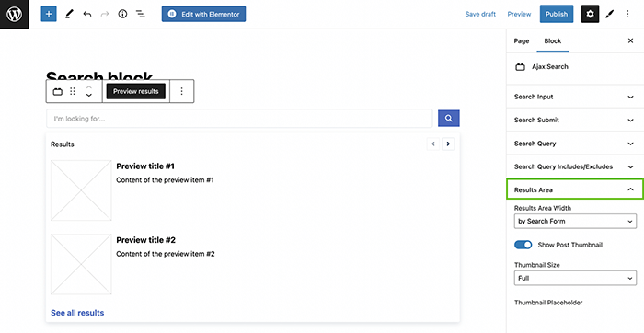Click the blue search magnifier button

pyautogui.click(x=449, y=119)
